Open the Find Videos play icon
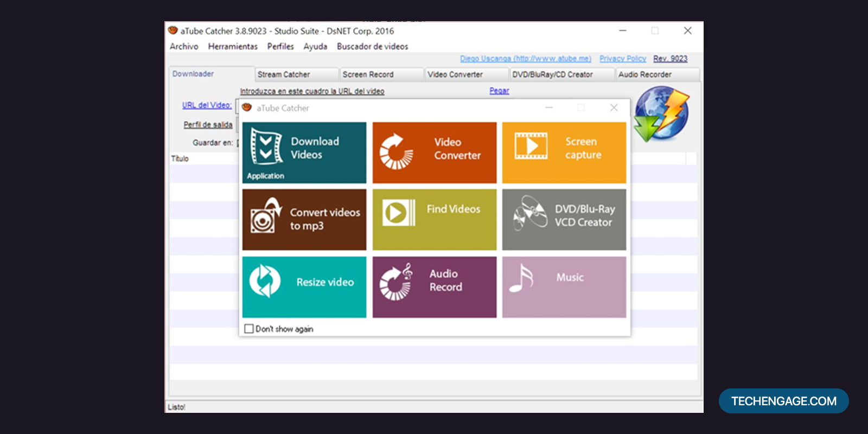 pyautogui.click(x=399, y=212)
